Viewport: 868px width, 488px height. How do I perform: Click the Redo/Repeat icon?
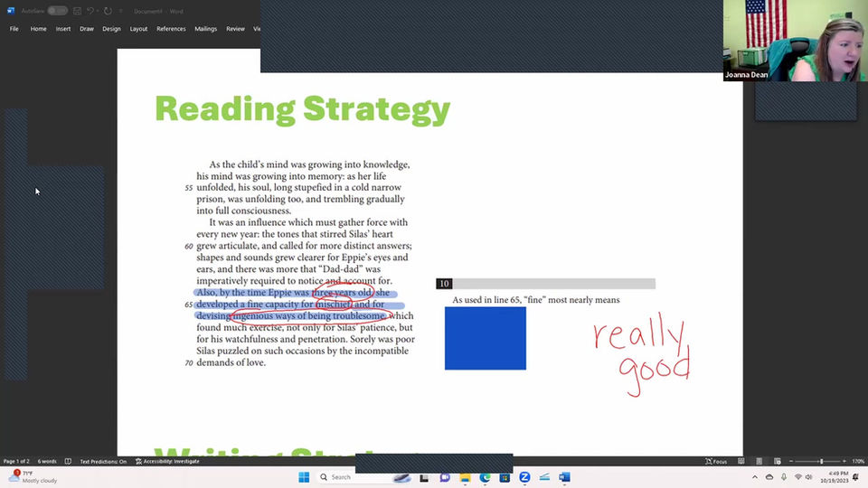click(x=108, y=11)
